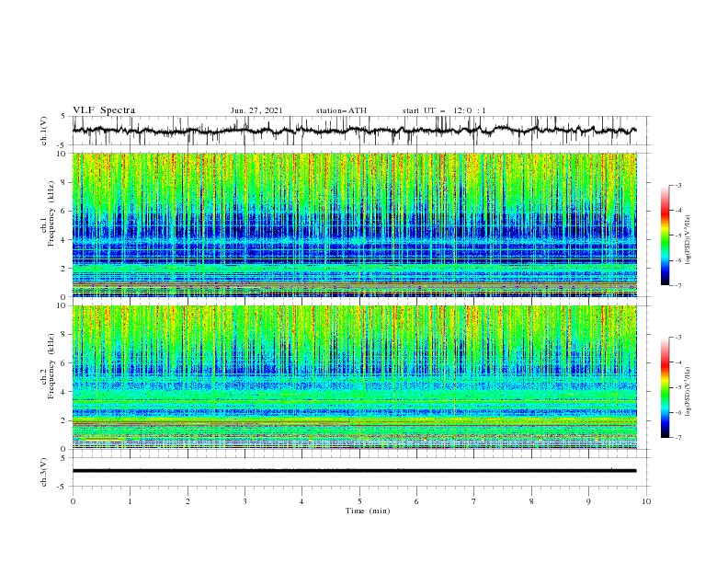Select the "start UT = 12:0 :1" text
The width and height of the screenshot is (728, 563).
(x=444, y=110)
